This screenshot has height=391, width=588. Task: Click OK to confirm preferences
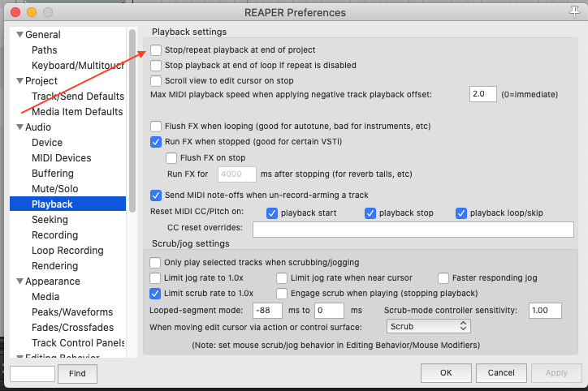pyautogui.click(x=446, y=372)
